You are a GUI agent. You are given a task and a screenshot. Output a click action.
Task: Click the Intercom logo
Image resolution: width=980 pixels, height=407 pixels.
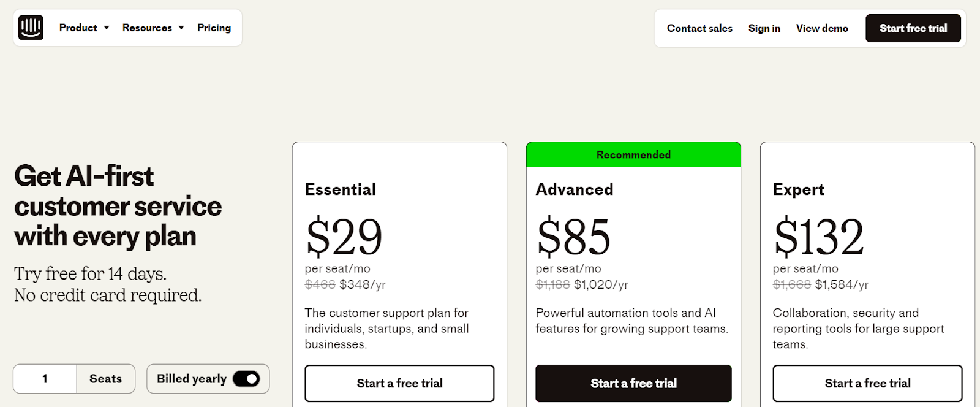tap(30, 27)
